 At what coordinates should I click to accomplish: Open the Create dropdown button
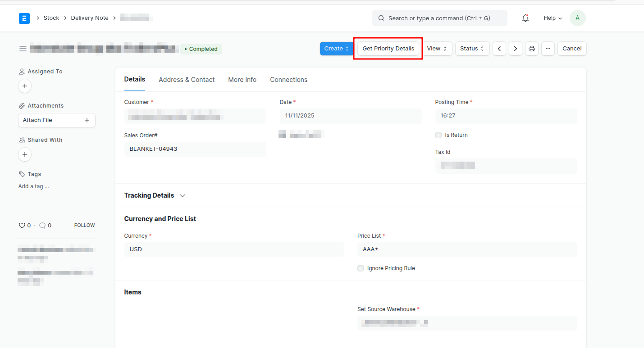click(336, 49)
